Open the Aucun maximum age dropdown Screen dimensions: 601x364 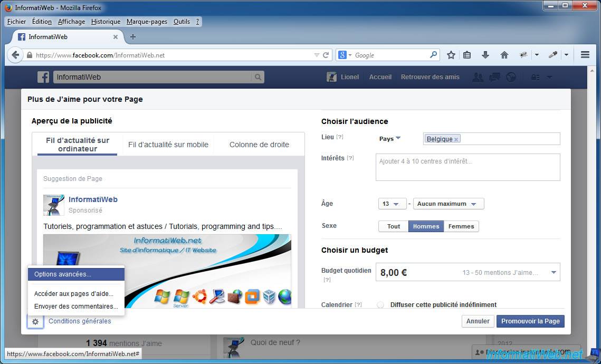point(449,204)
